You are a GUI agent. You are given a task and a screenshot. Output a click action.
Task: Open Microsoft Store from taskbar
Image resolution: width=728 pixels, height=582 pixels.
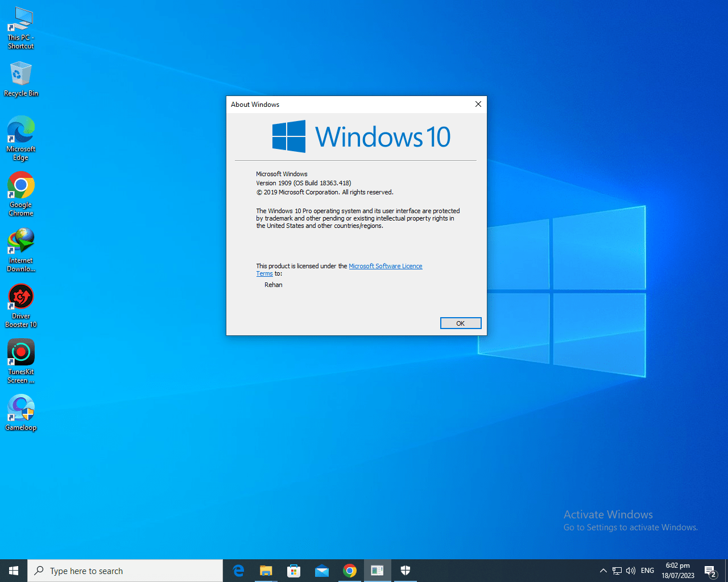pyautogui.click(x=294, y=571)
